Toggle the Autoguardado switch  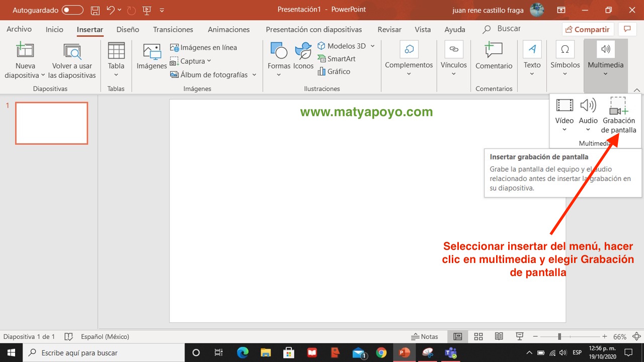click(72, 10)
